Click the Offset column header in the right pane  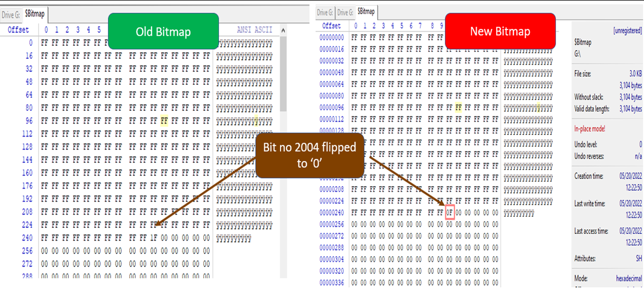click(x=332, y=26)
